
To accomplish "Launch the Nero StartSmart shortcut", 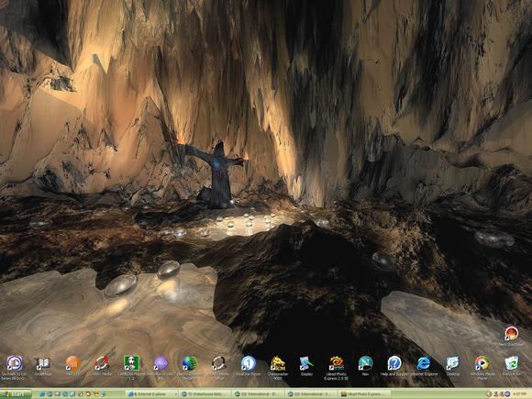I will [511, 334].
